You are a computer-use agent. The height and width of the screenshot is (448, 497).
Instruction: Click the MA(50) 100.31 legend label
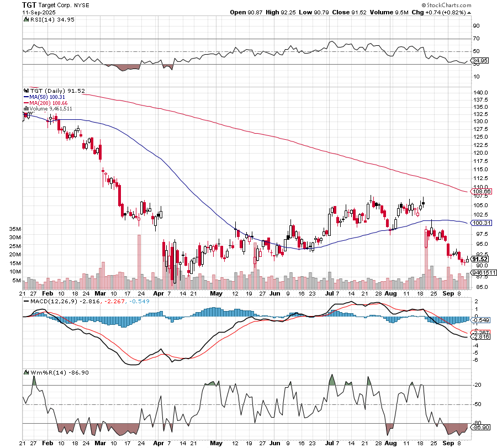pos(47,97)
